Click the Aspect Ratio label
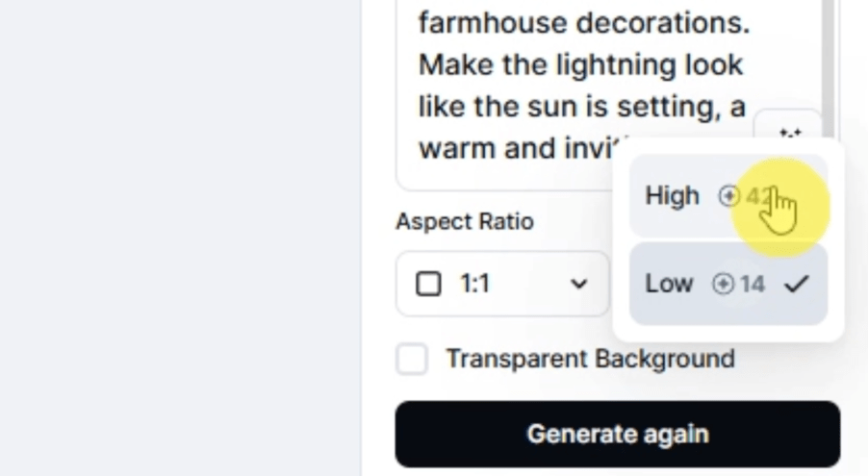This screenshot has height=476, width=868. (x=465, y=222)
